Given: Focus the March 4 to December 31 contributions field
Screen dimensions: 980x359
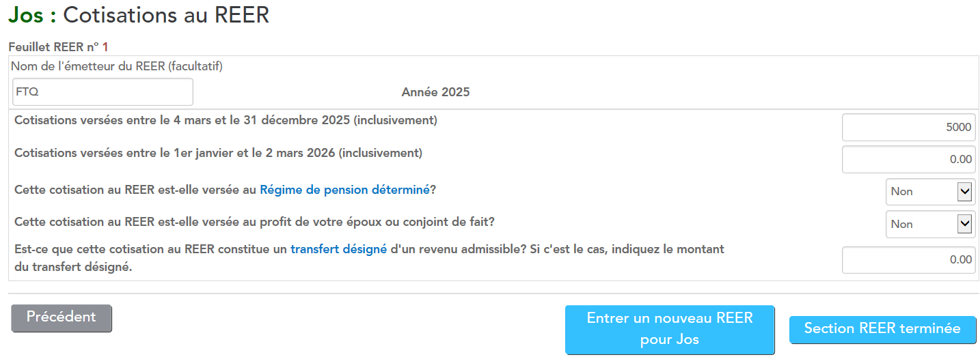Looking at the screenshot, I should coord(908,128).
